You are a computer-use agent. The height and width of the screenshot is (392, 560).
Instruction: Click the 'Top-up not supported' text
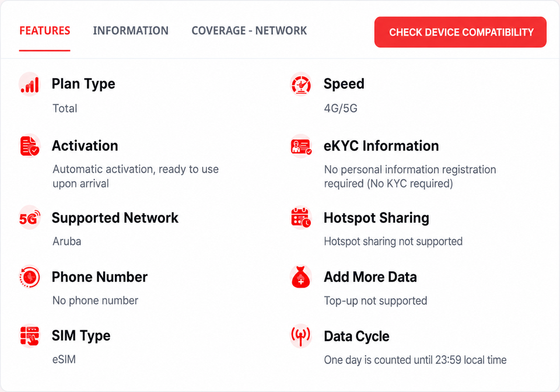click(375, 300)
